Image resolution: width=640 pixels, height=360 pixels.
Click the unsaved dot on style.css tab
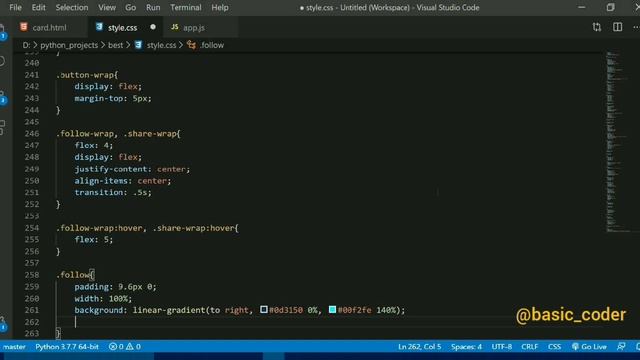pyautogui.click(x=153, y=27)
